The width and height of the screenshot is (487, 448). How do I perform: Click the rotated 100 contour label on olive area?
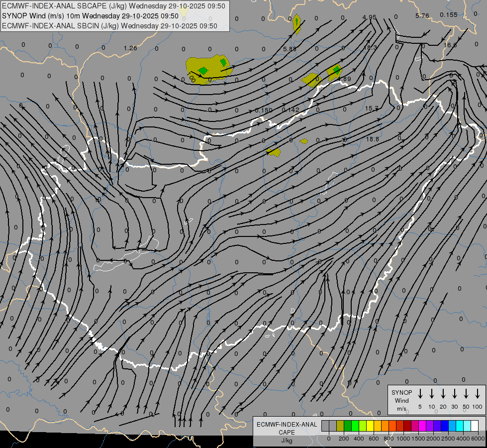(192, 78)
